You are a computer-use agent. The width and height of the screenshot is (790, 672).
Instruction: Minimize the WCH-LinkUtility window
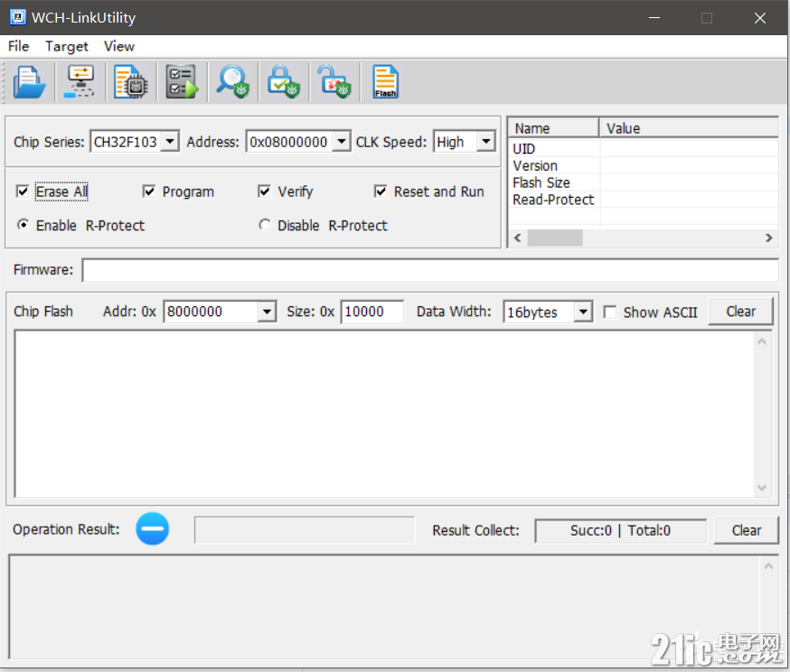654,18
